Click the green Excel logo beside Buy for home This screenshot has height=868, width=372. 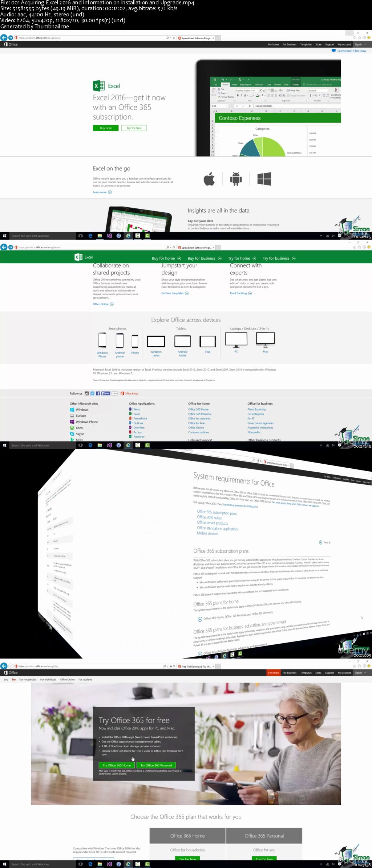(x=78, y=257)
